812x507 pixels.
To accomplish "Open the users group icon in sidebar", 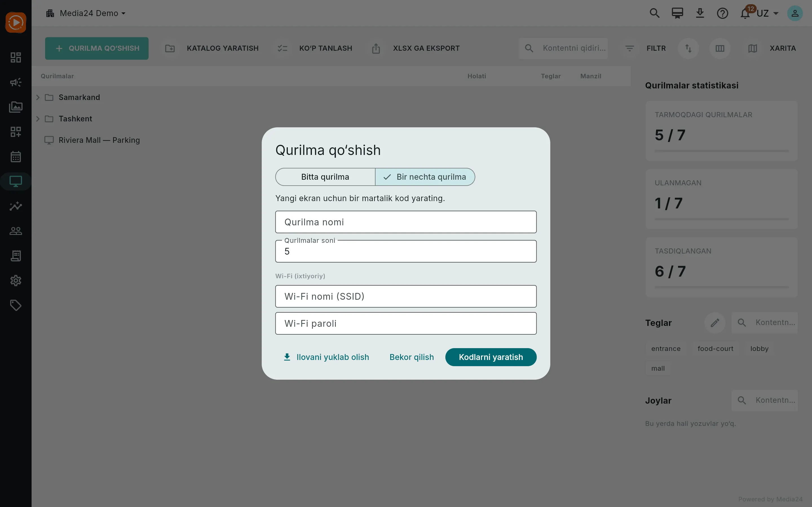I will 16,231.
